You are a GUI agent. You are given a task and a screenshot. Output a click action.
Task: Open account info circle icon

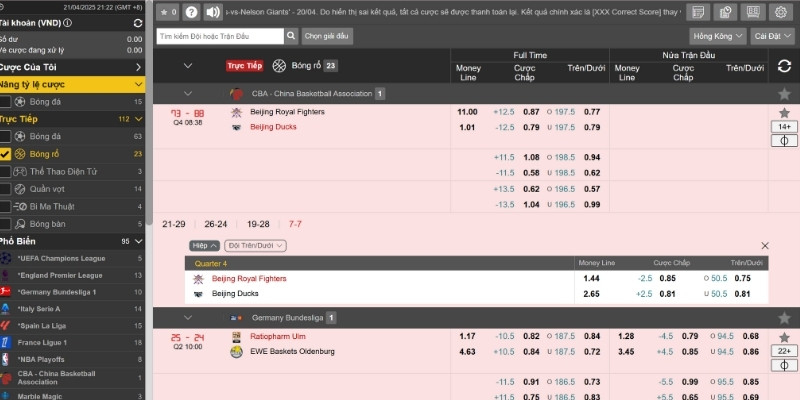point(67,23)
